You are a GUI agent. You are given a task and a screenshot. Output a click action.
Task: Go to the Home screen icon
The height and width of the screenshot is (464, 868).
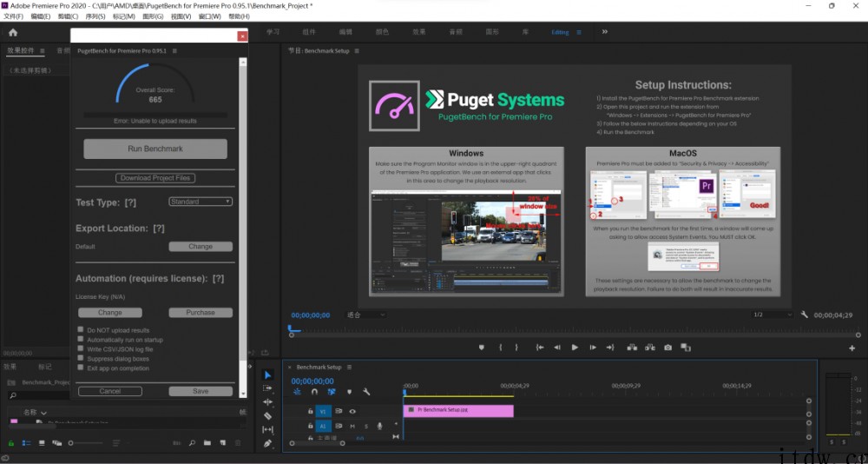[x=13, y=32]
